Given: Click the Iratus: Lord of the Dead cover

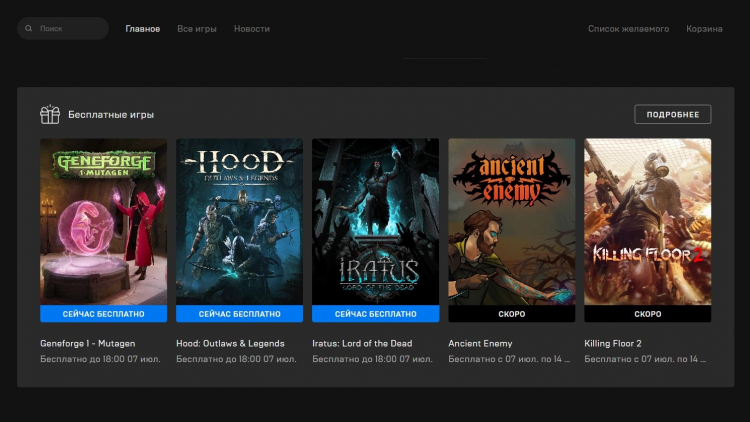Looking at the screenshot, I should coord(375,221).
